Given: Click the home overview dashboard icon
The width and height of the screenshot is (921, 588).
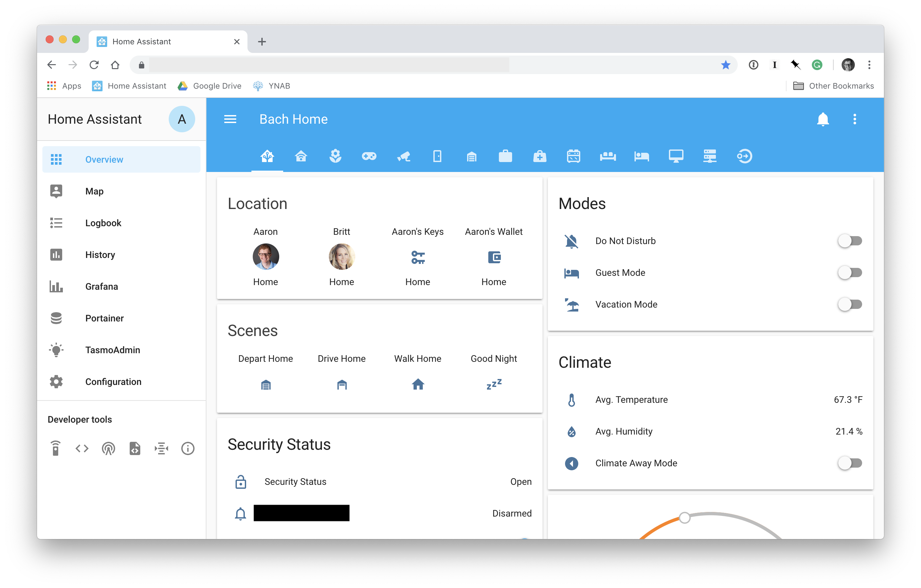Looking at the screenshot, I should [x=267, y=156].
